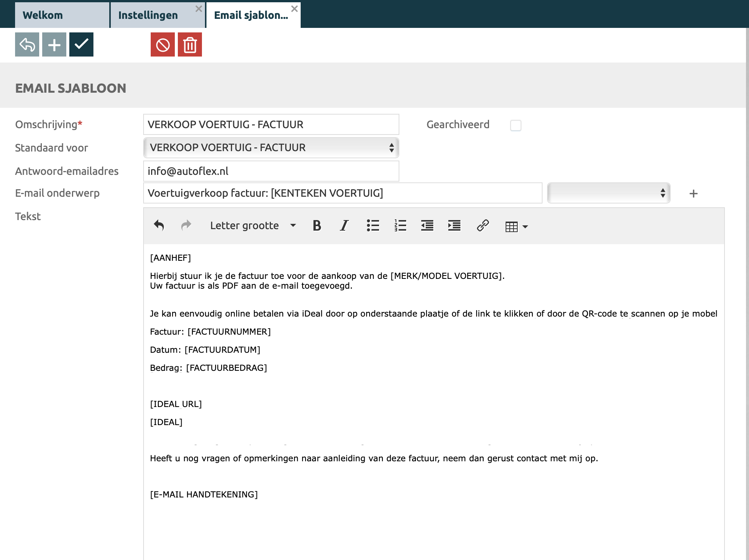This screenshot has height=560, width=749.
Task: Open the table insert dropdown
Action: pyautogui.click(x=516, y=226)
